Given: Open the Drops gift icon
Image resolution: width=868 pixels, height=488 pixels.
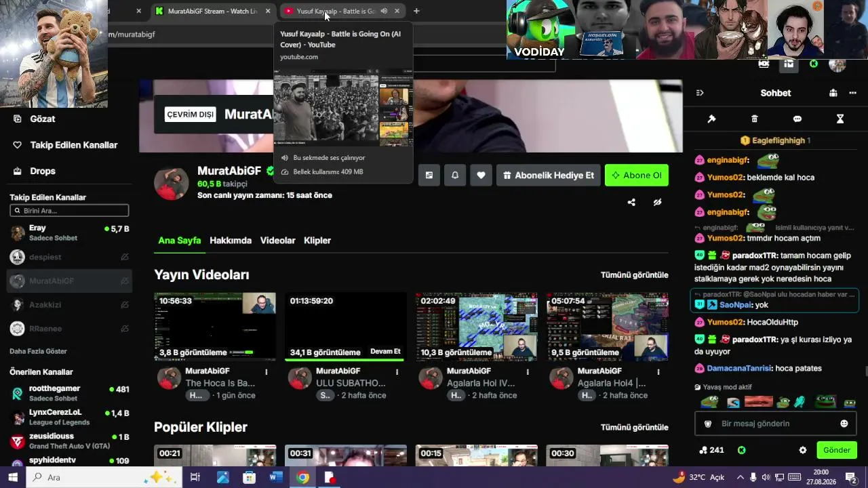Looking at the screenshot, I should coord(18,171).
